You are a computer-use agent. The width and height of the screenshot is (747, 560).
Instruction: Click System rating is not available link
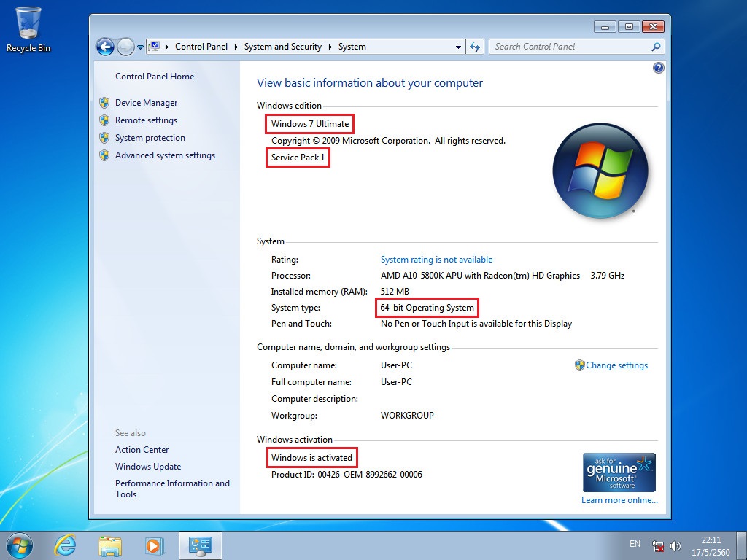[436, 260]
